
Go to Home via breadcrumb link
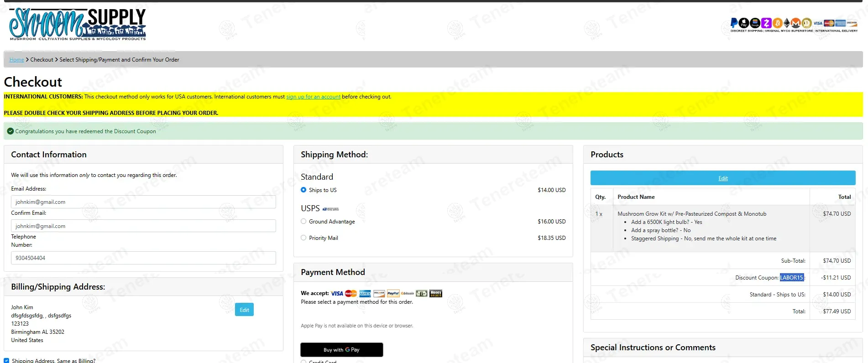(x=17, y=60)
